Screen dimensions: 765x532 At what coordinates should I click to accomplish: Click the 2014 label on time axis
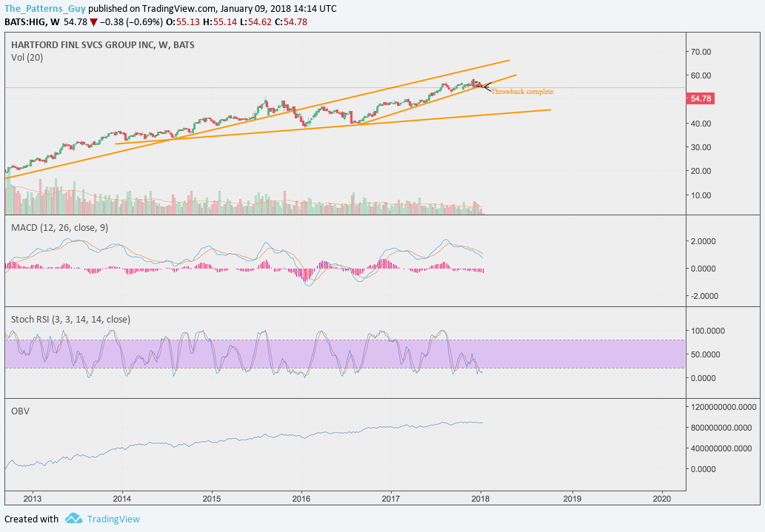click(122, 499)
